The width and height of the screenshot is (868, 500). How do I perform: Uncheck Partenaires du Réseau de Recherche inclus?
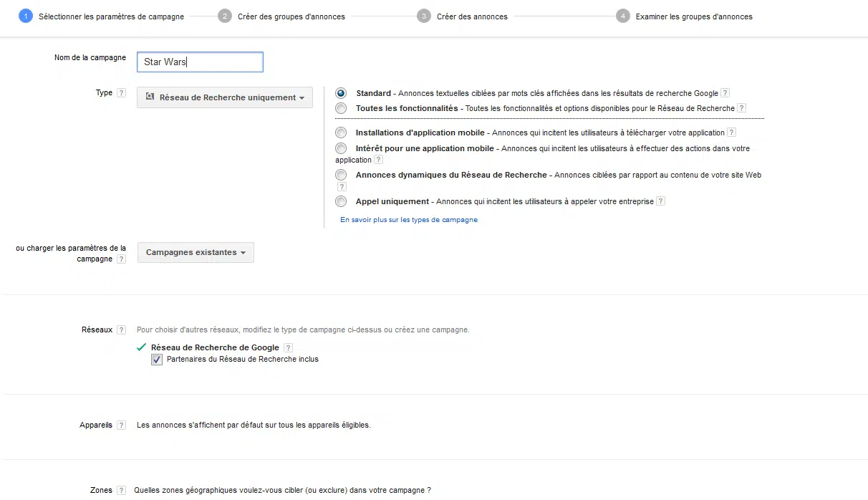pos(157,360)
